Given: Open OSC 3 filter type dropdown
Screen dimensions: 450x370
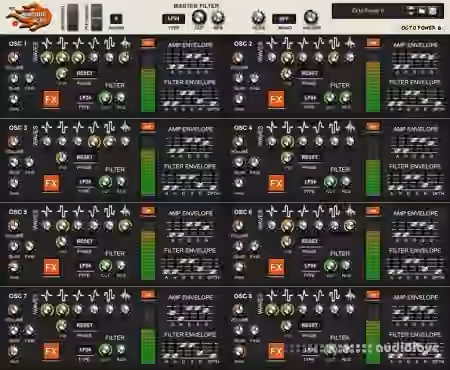Looking at the screenshot, I should click(x=85, y=182).
